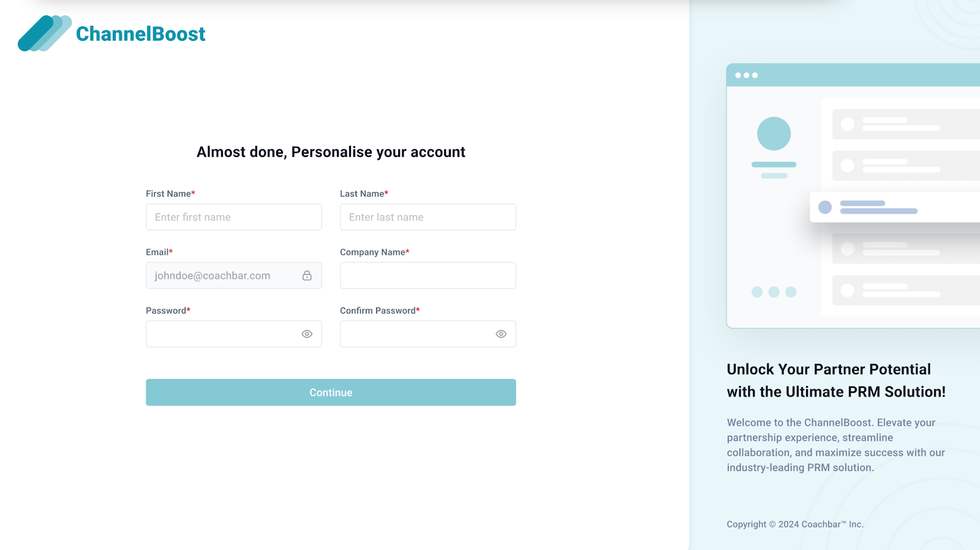Focus the Confirm Password input field
Image resolution: width=980 pixels, height=550 pixels.
[428, 334]
